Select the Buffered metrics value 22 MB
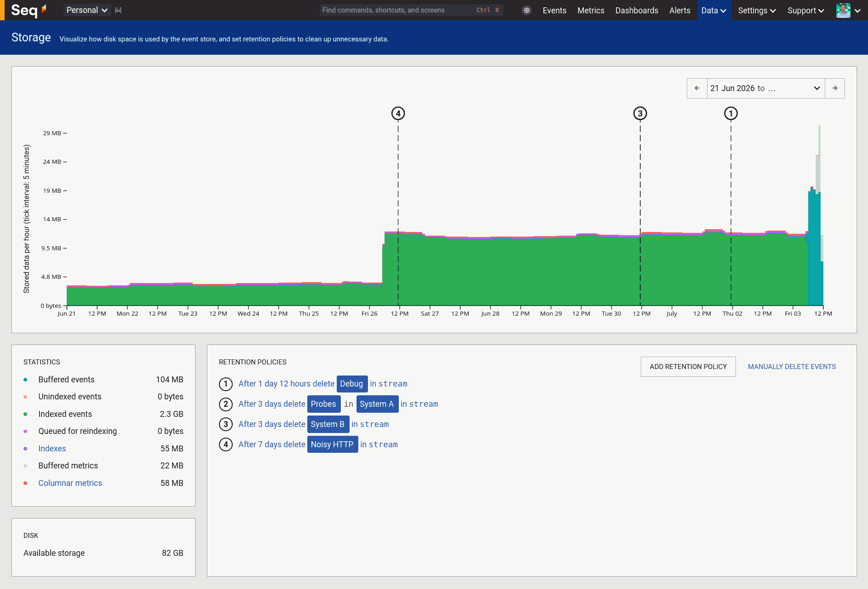 172,466
